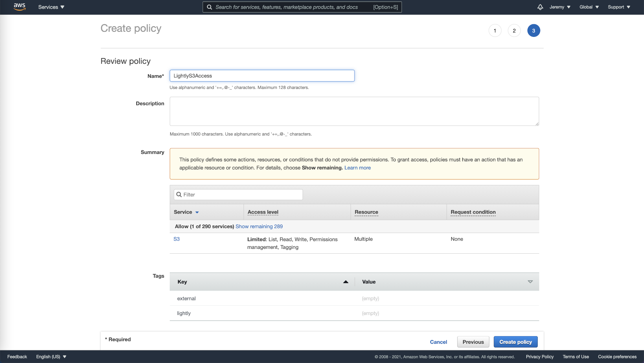This screenshot has height=363, width=644.
Task: Click the Value column header in Tags
Action: [369, 282]
